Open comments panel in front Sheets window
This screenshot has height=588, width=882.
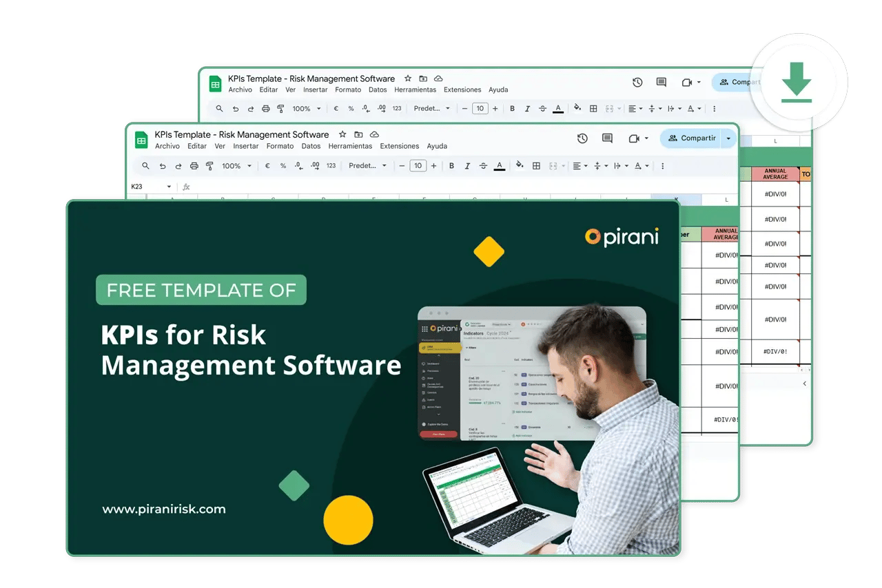[x=607, y=138]
